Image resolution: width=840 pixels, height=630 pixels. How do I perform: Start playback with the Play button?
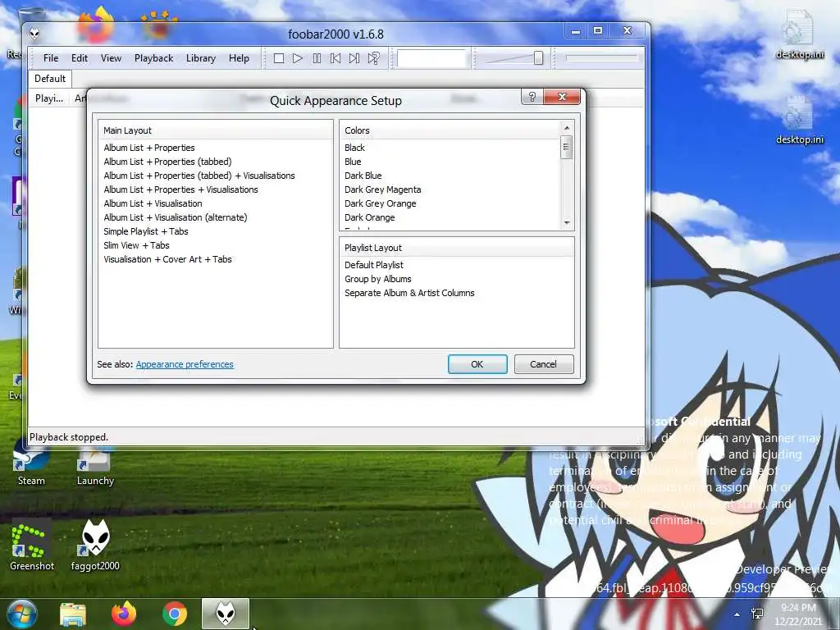pos(298,58)
